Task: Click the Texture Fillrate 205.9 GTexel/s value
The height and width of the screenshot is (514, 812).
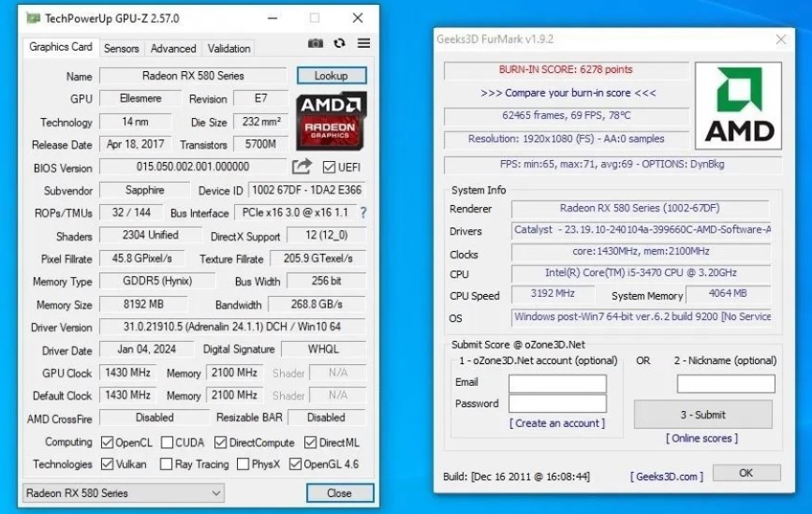Action: (x=318, y=258)
